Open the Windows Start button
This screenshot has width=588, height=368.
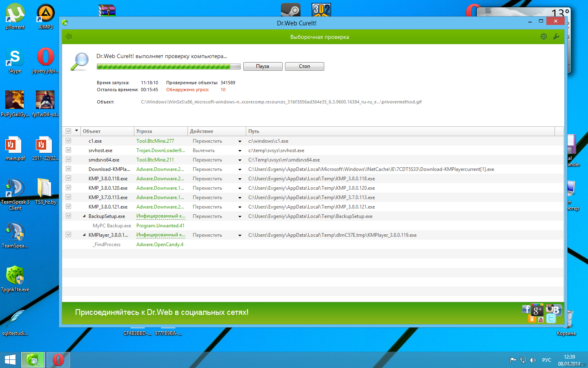point(10,360)
